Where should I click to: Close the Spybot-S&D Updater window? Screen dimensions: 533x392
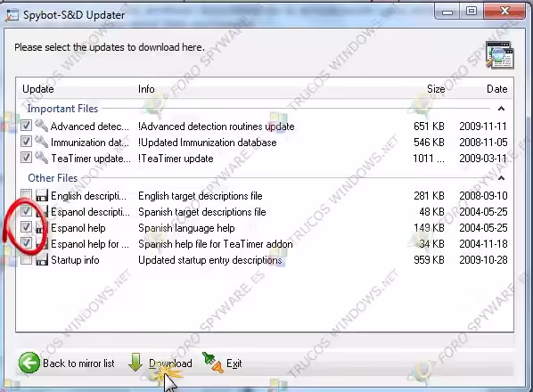click(x=504, y=12)
